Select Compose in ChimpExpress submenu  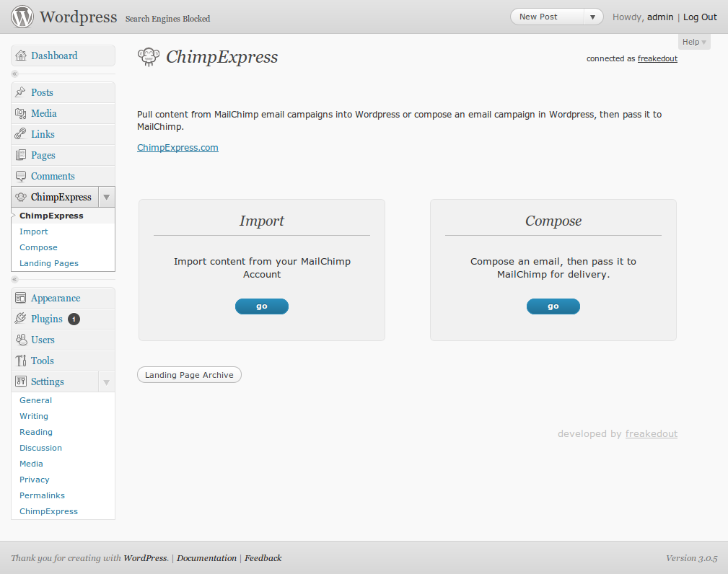coord(38,247)
